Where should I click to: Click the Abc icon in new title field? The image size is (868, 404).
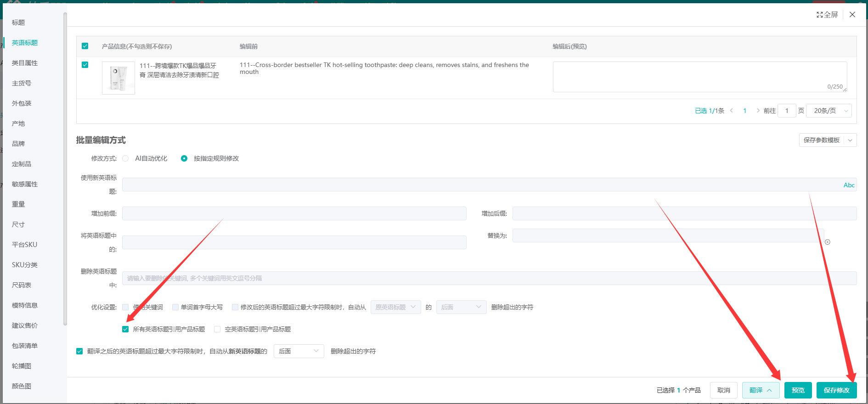(849, 185)
